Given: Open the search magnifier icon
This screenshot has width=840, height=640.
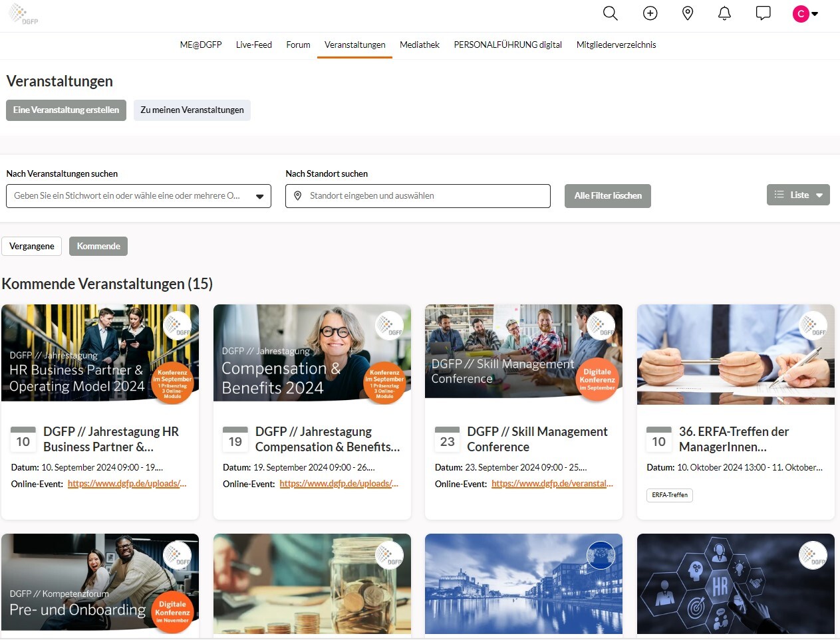Looking at the screenshot, I should 610,13.
